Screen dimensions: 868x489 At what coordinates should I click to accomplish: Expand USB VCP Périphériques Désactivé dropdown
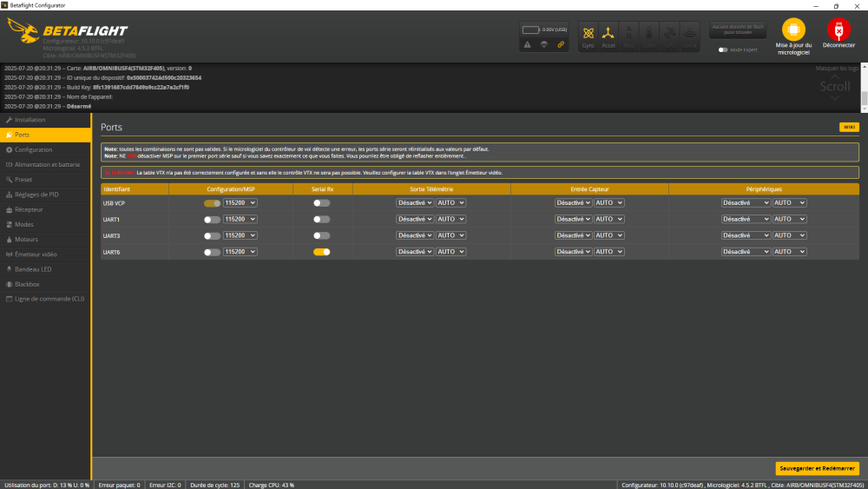point(746,202)
